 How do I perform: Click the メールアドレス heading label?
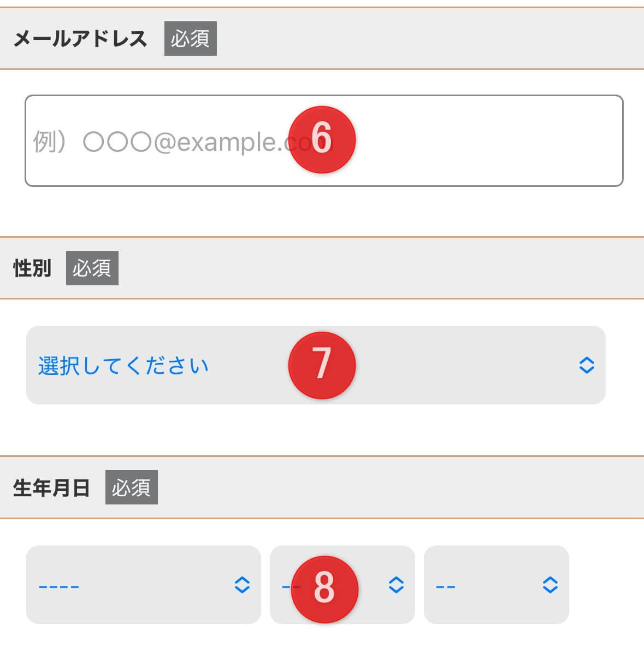(80, 39)
